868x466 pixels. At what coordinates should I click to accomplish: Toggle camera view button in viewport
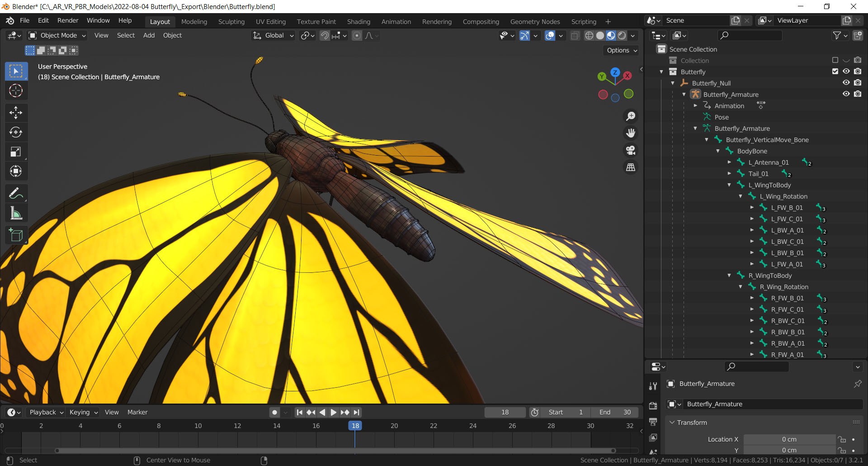tap(631, 150)
